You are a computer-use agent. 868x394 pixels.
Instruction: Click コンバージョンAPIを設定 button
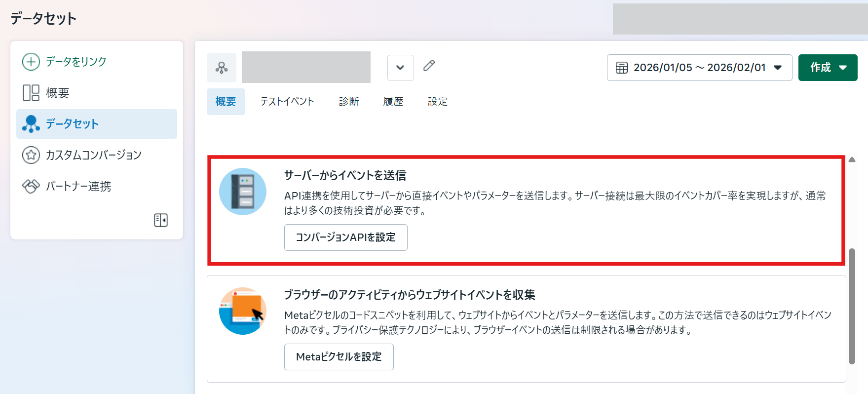point(345,237)
